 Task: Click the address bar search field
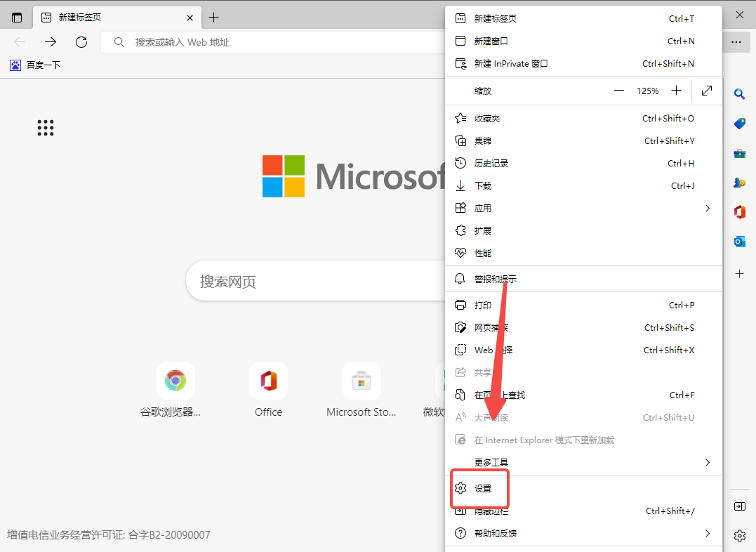[x=273, y=42]
